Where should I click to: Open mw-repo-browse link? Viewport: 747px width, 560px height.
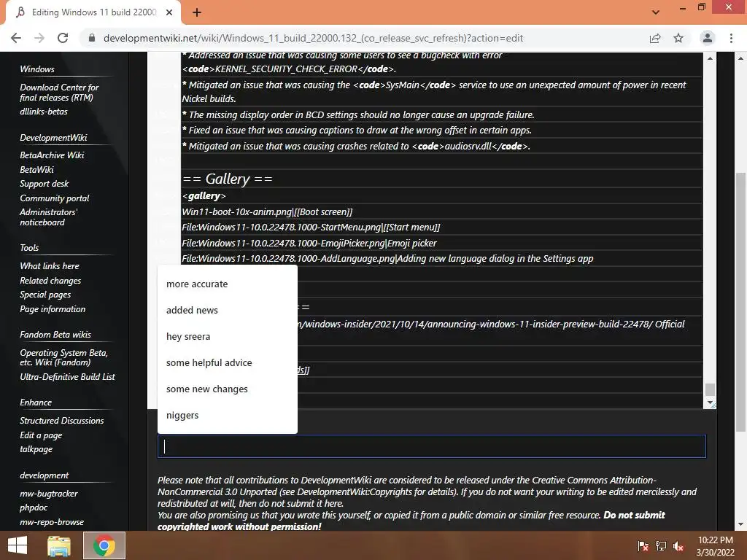pyautogui.click(x=52, y=522)
